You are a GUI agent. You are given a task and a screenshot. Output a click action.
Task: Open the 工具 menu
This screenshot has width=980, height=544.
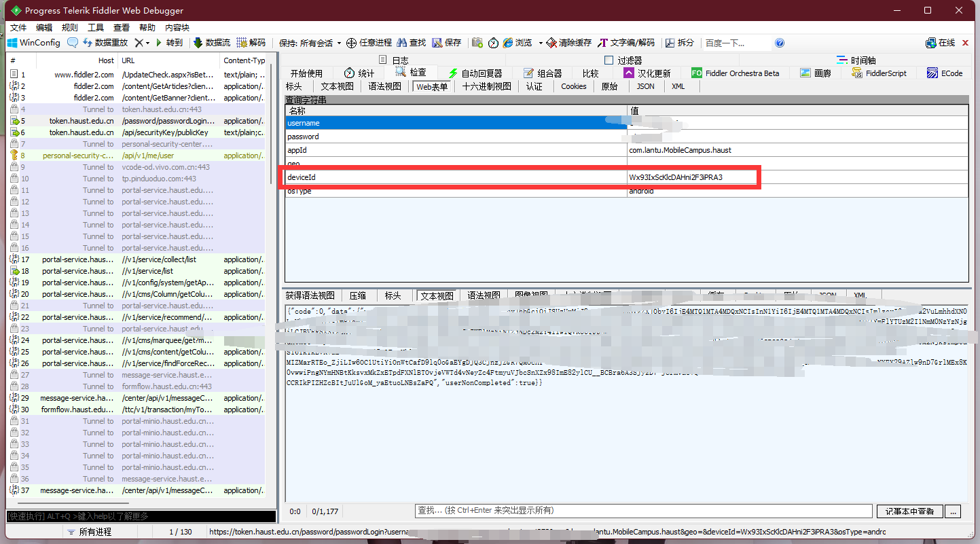[x=96, y=28]
